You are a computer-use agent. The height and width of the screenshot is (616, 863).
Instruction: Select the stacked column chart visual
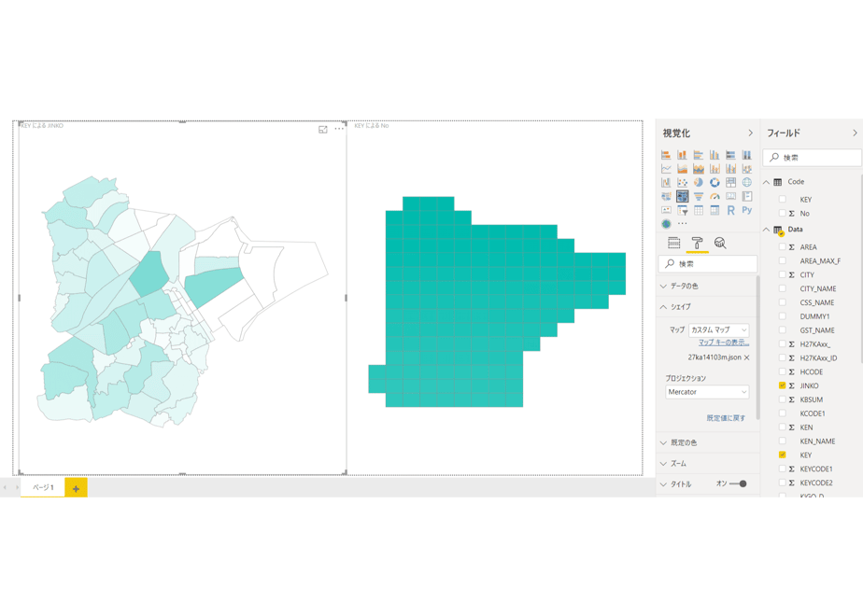[682, 155]
